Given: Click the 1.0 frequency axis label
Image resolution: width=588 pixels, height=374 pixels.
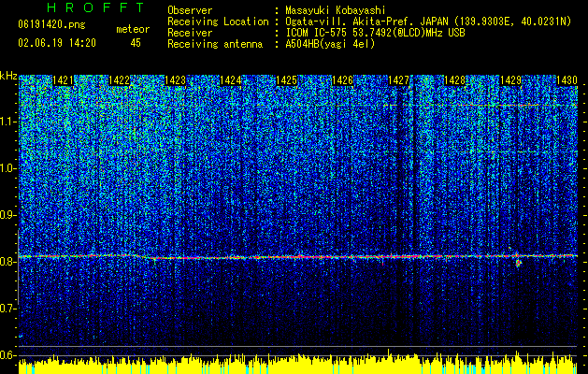Looking at the screenshot, I should point(7,168).
